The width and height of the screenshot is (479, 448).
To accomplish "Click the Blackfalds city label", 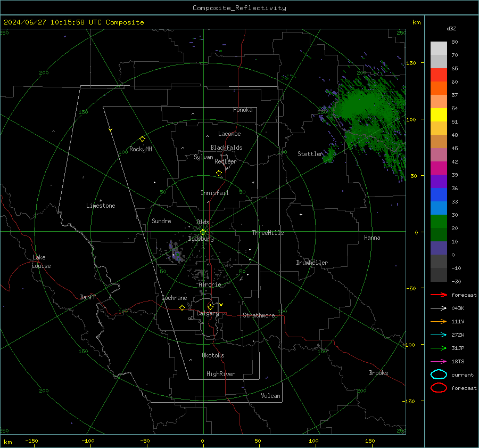I will [x=226, y=148].
